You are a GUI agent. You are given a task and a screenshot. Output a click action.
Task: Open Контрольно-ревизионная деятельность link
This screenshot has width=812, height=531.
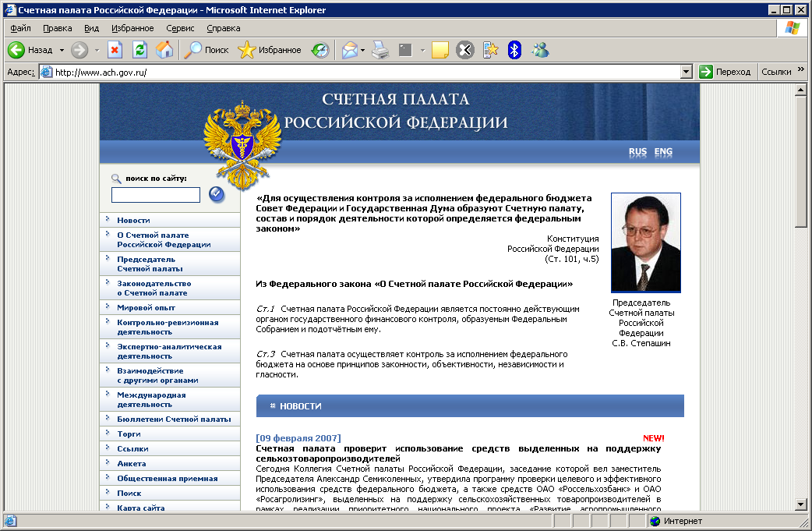tap(168, 327)
